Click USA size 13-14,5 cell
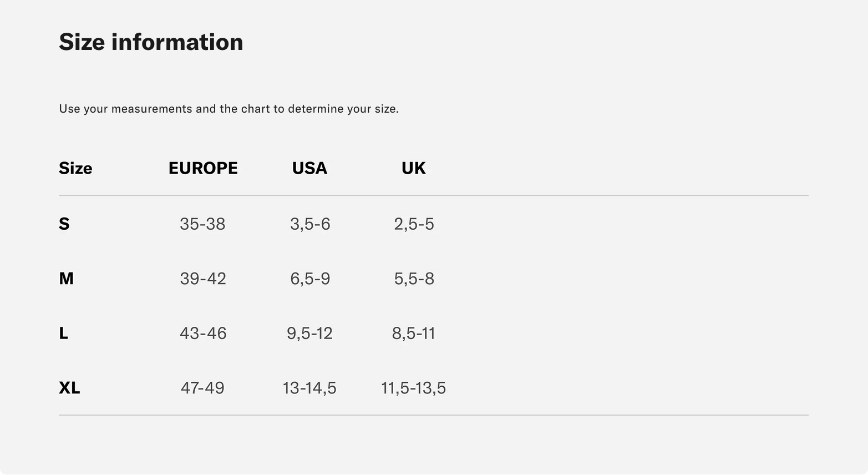The height and width of the screenshot is (475, 868). [309, 387]
